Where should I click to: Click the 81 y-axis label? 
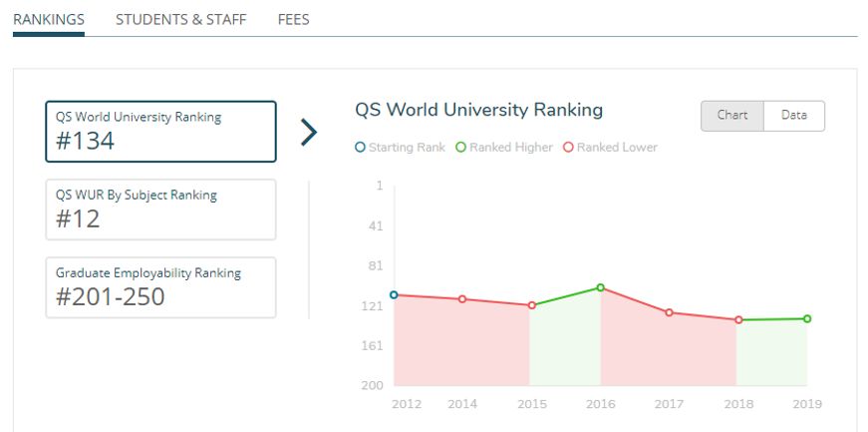pos(376,266)
